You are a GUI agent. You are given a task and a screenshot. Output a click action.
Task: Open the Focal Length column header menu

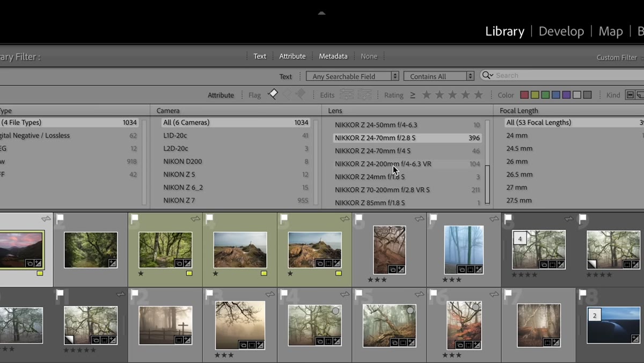click(x=519, y=111)
